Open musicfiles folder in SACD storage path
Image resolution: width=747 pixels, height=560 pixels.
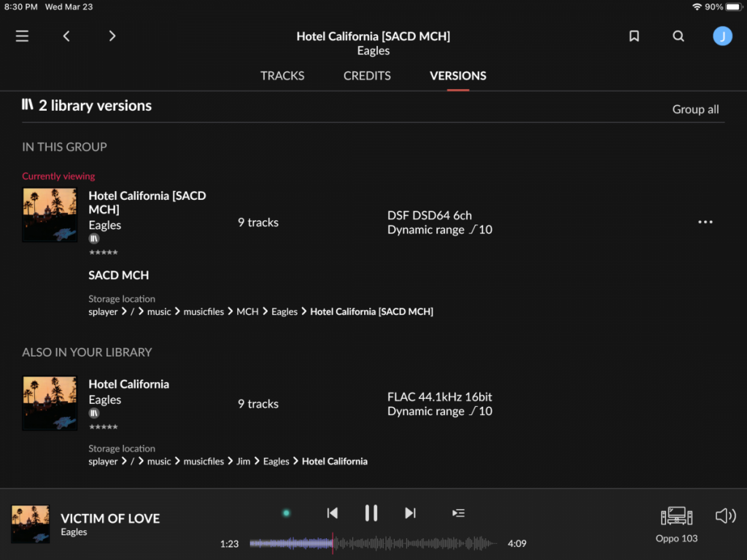click(x=204, y=312)
